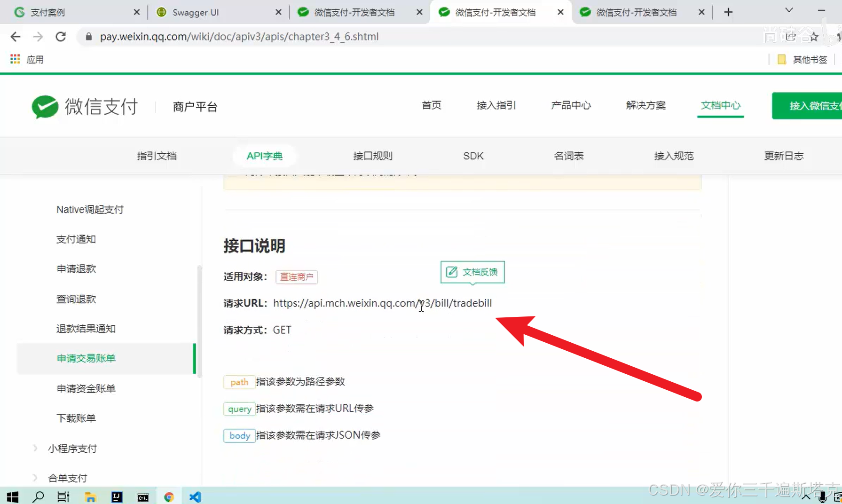Open Visual Studio Code from the taskbar
The image size is (842, 504).
pyautogui.click(x=195, y=496)
